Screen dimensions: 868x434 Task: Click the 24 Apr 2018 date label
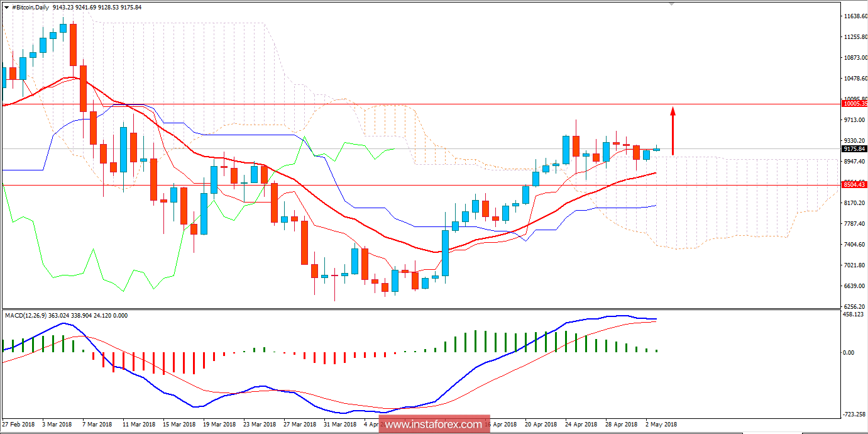(581, 425)
